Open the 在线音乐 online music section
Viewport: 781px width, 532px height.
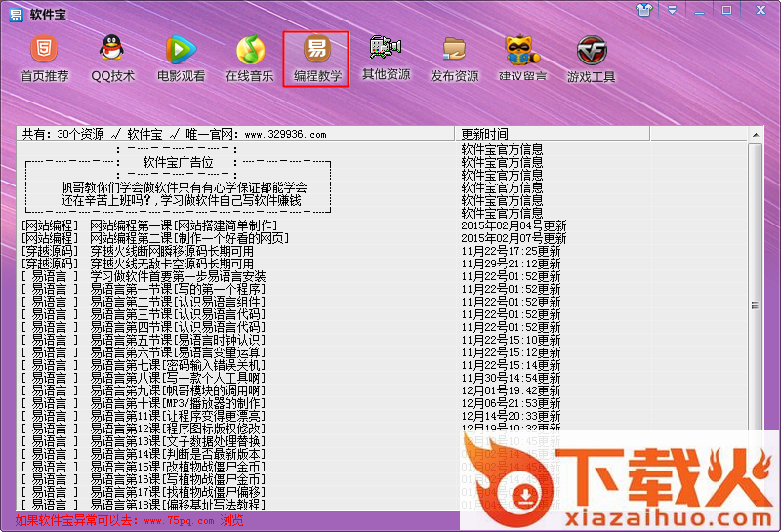pos(250,58)
